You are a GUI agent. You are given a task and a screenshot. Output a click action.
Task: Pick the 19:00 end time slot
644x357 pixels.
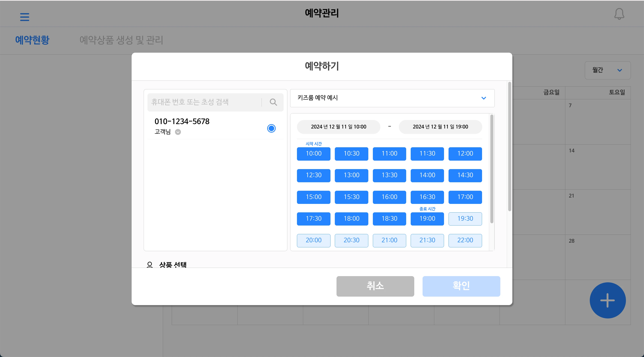pos(427,219)
